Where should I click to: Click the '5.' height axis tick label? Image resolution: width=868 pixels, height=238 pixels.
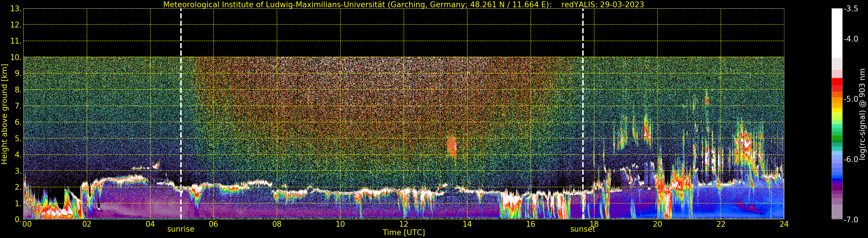(18, 138)
